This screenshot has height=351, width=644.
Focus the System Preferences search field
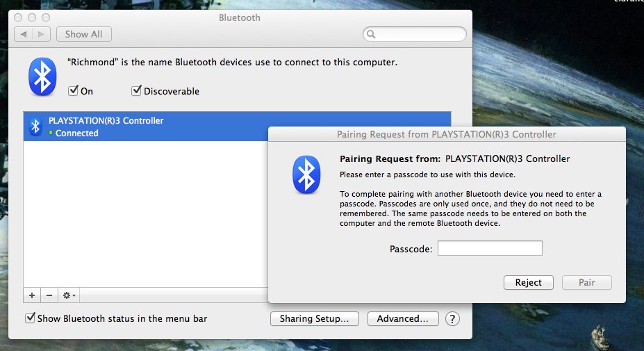click(415, 34)
